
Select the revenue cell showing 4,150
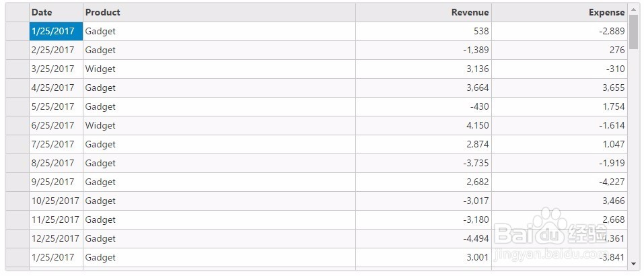(x=423, y=125)
